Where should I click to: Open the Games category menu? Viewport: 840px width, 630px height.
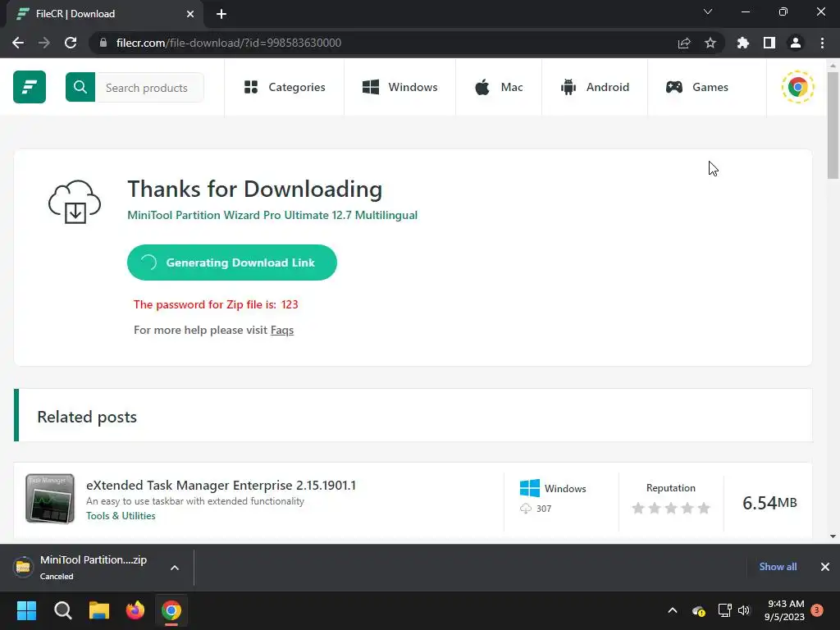click(x=697, y=87)
